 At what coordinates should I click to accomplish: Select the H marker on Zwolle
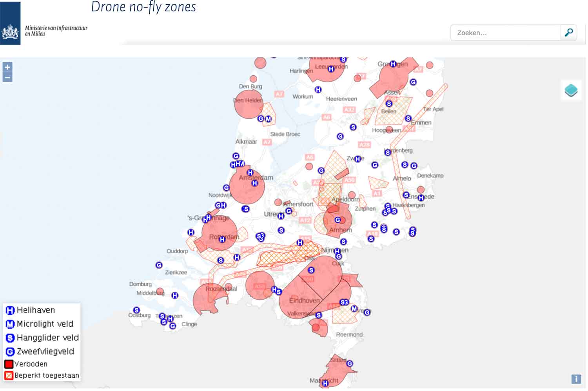pyautogui.click(x=358, y=159)
